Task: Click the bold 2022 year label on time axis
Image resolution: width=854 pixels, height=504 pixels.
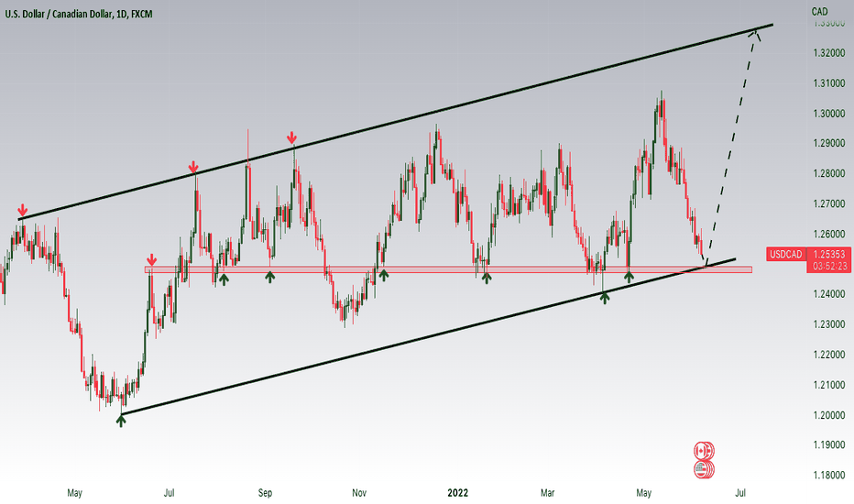Action: pos(457,493)
